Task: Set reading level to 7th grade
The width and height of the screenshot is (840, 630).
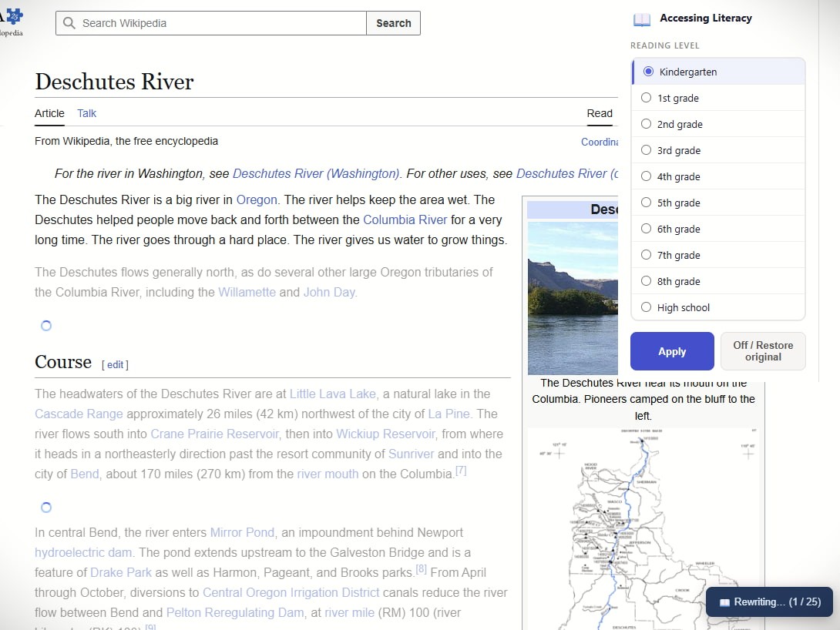Action: 718,256
